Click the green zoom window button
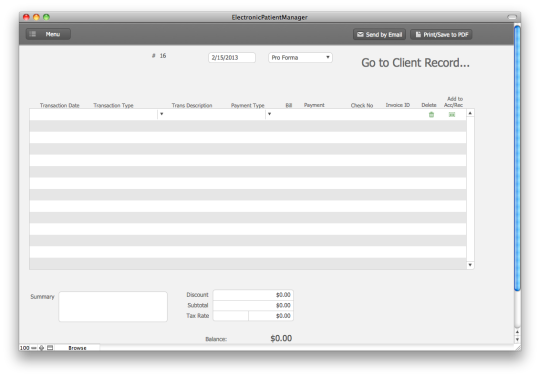Screen dimensions: 540x377 [x=46, y=17]
